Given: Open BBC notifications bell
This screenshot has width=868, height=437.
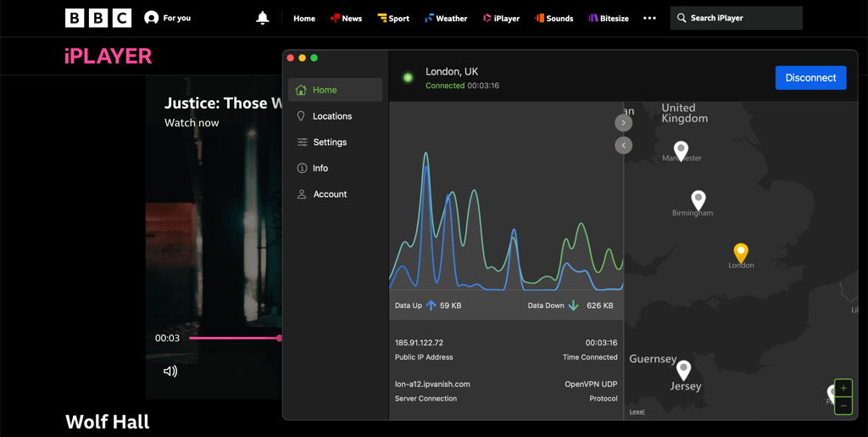Looking at the screenshot, I should point(263,19).
